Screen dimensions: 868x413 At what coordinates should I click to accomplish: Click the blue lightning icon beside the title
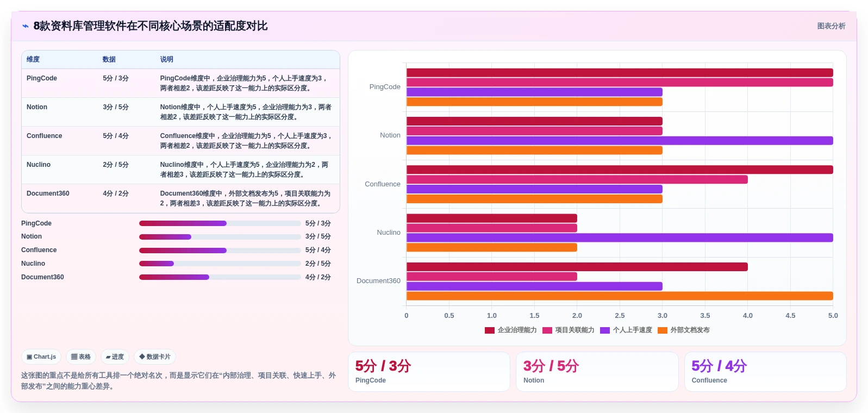(26, 26)
